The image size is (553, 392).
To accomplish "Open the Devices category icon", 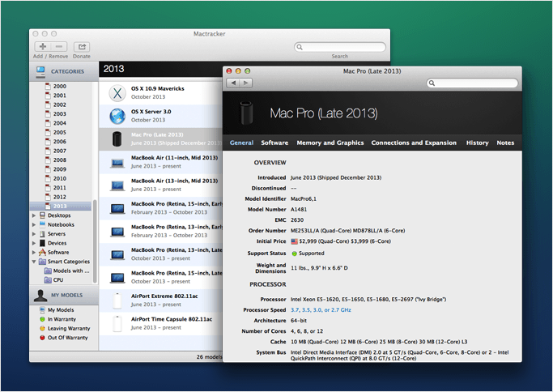I will click(x=42, y=243).
